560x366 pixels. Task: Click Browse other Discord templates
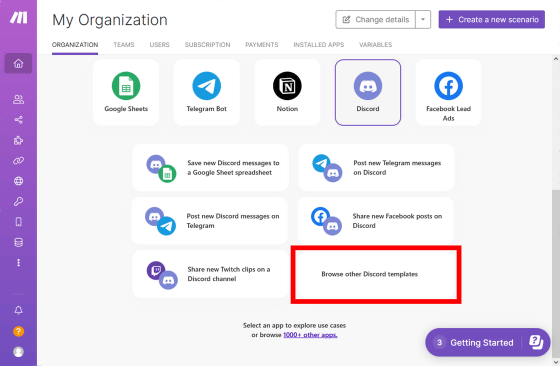[x=376, y=274]
